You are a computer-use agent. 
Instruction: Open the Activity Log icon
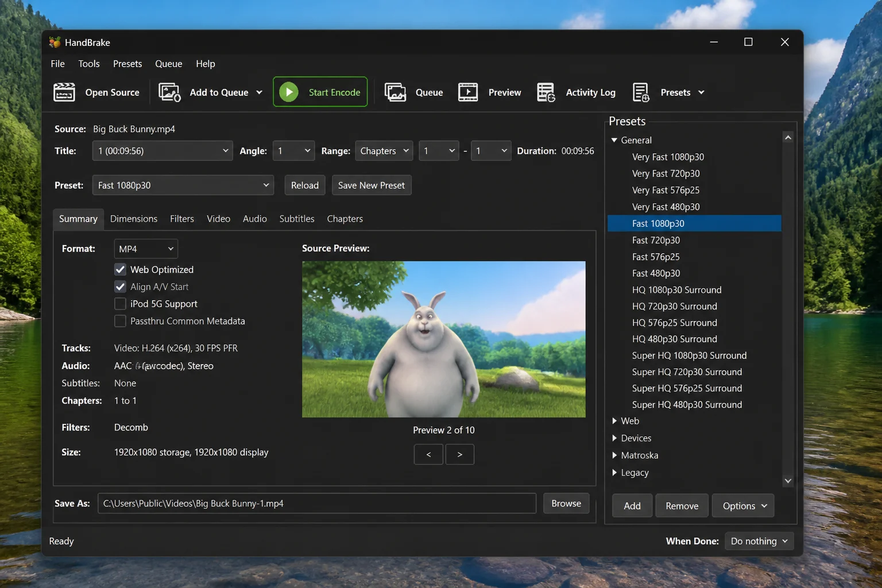pyautogui.click(x=546, y=92)
